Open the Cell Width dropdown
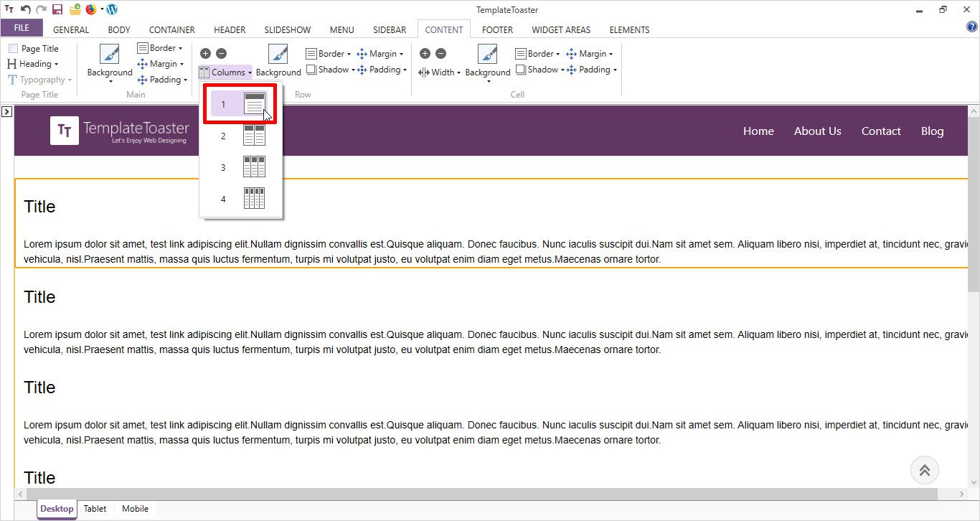Screen dimensions: 980x521 (x=439, y=72)
